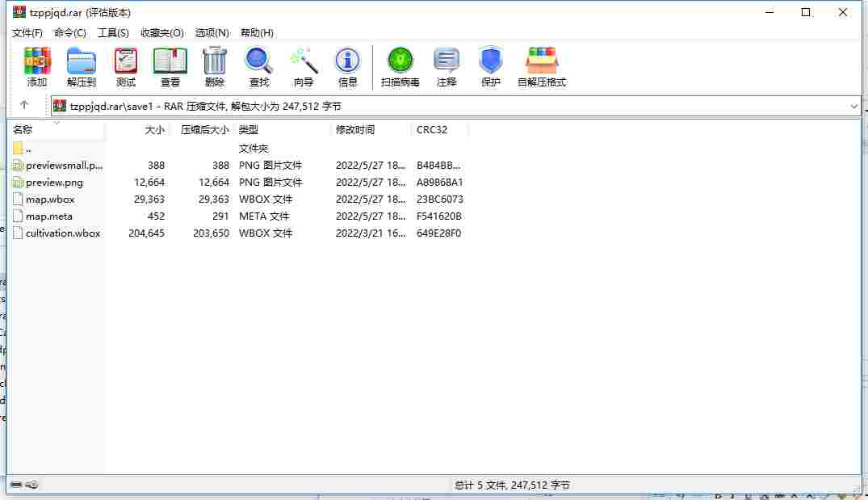Click size value 12,664 of preview.png
The image size is (868, 500).
coord(149,183)
